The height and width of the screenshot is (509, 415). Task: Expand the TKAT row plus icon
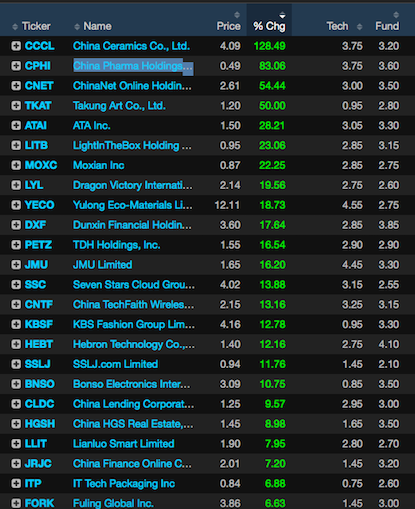[x=16, y=106]
